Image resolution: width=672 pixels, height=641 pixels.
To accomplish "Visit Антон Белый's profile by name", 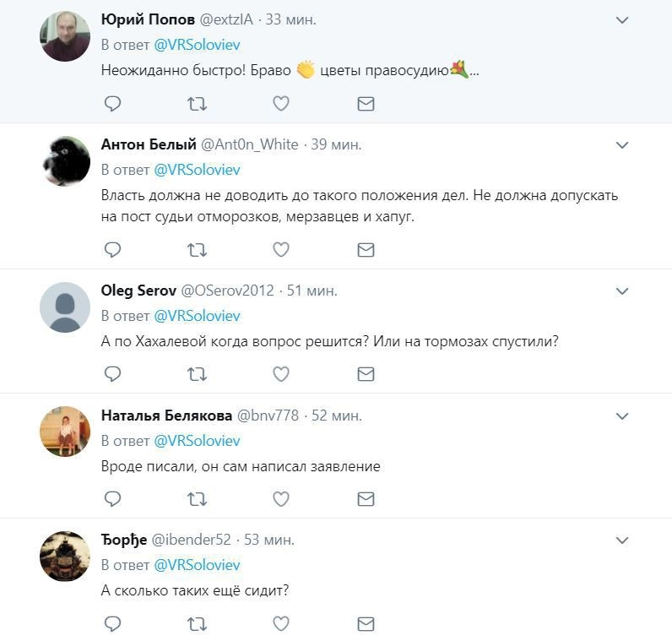I will coord(149,144).
